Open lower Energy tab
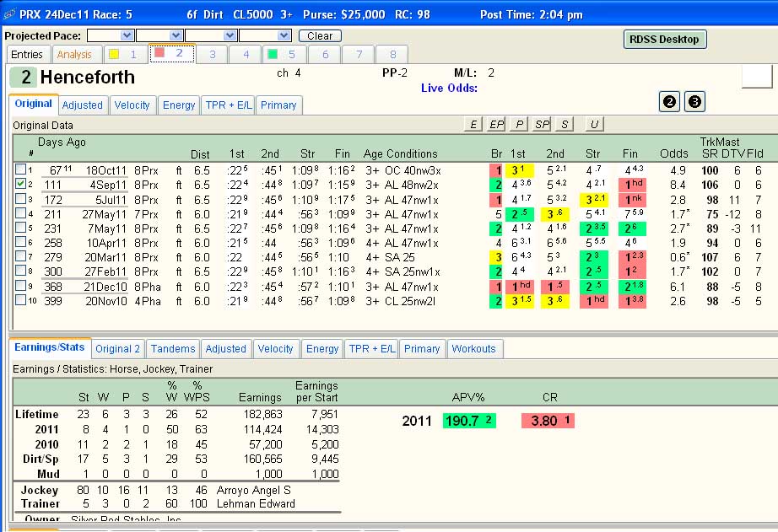 coord(322,348)
